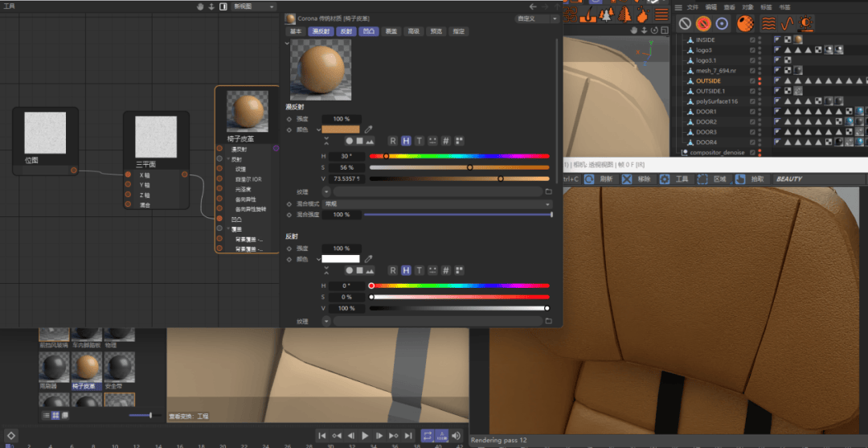Click the Refresh icon in render toolbar
Image resolution: width=868 pixels, height=448 pixels.
click(x=589, y=179)
